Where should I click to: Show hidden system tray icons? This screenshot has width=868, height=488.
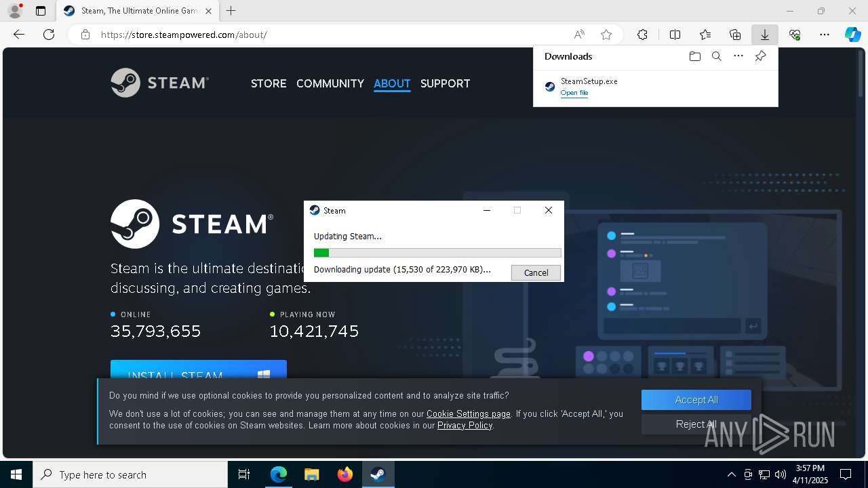pos(731,474)
